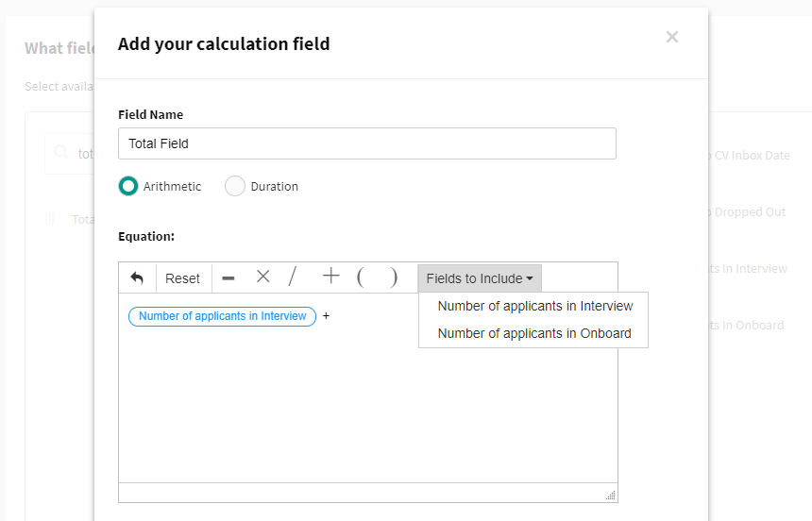Close the calculation field dialog
Image resolution: width=812 pixels, height=521 pixels.
click(x=672, y=37)
